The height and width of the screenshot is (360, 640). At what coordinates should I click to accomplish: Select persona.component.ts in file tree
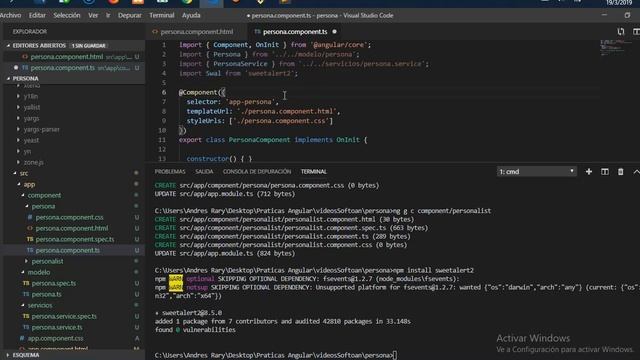73,250
